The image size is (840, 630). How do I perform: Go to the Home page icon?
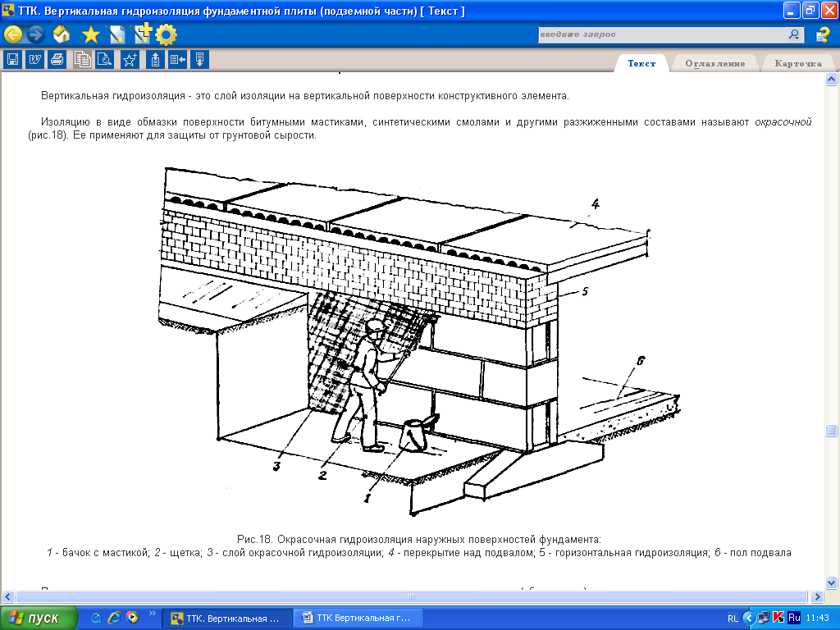62,34
